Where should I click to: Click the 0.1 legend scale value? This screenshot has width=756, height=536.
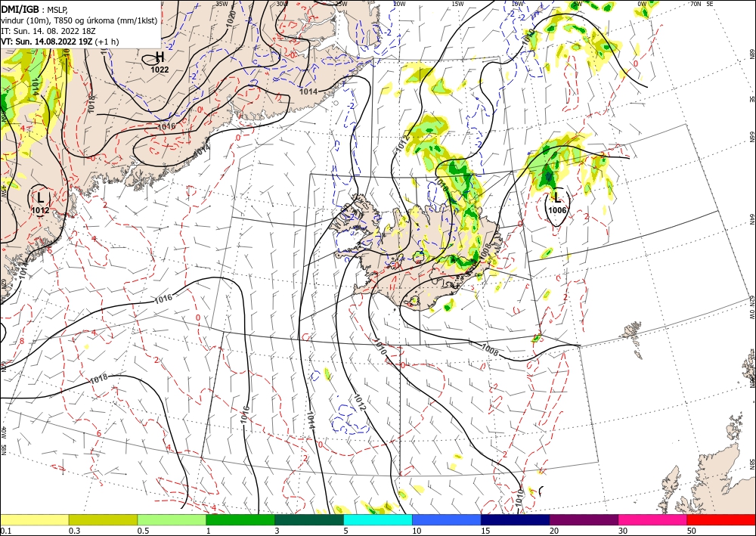tap(5, 531)
